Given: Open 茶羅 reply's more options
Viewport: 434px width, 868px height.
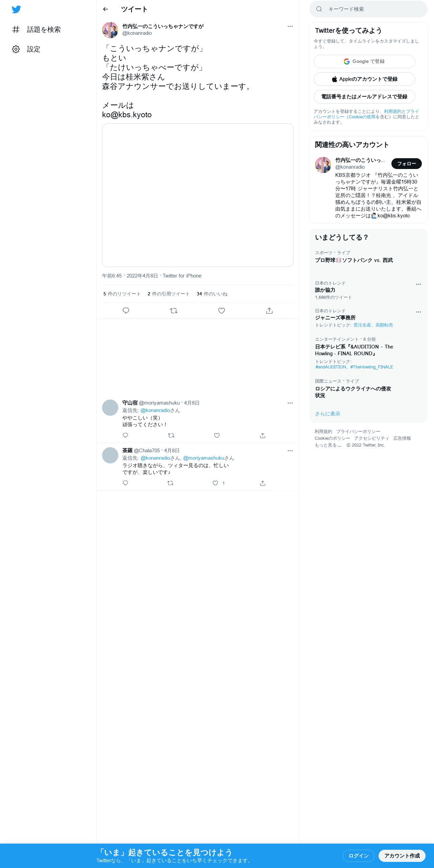Looking at the screenshot, I should coord(290,451).
